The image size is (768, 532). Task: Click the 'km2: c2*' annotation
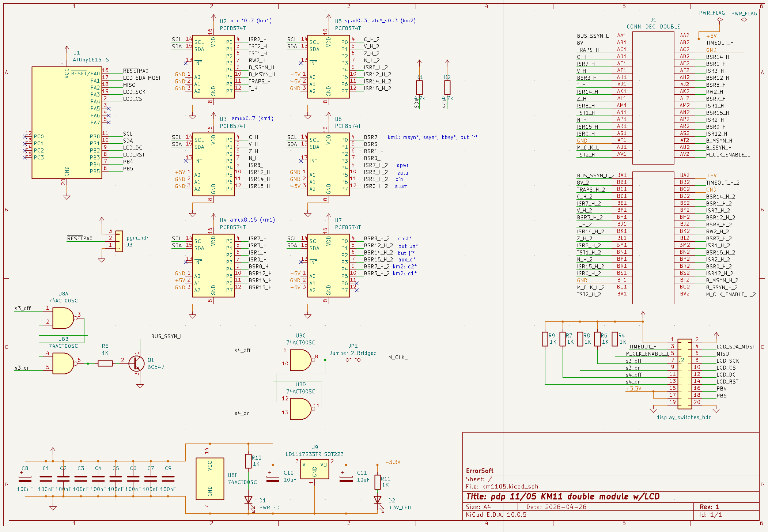pos(405,266)
